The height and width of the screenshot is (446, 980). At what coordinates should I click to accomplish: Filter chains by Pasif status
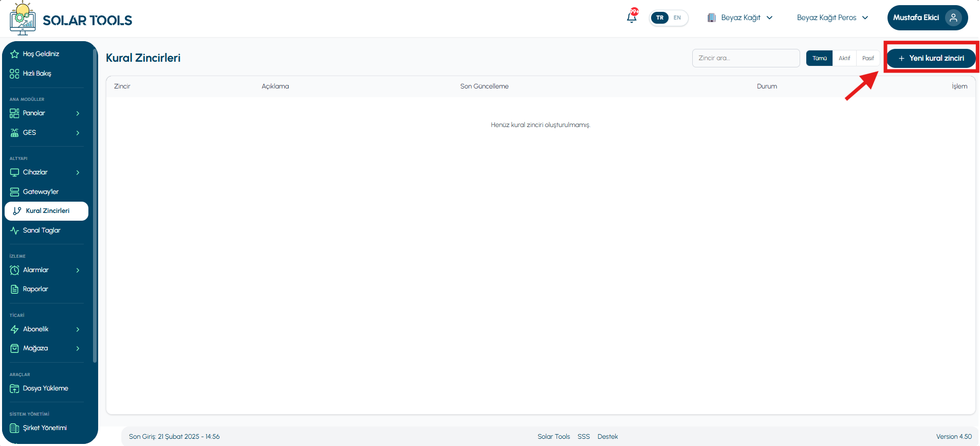[868, 58]
